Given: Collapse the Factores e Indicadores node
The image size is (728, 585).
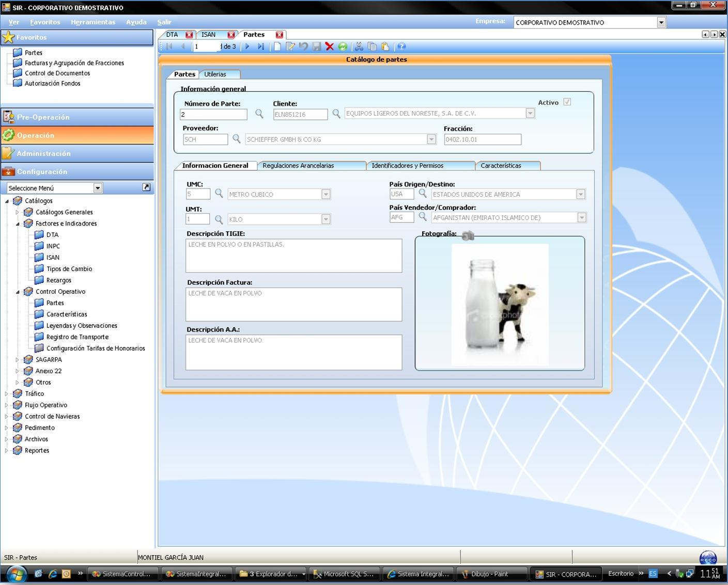Looking at the screenshot, I should click(18, 224).
